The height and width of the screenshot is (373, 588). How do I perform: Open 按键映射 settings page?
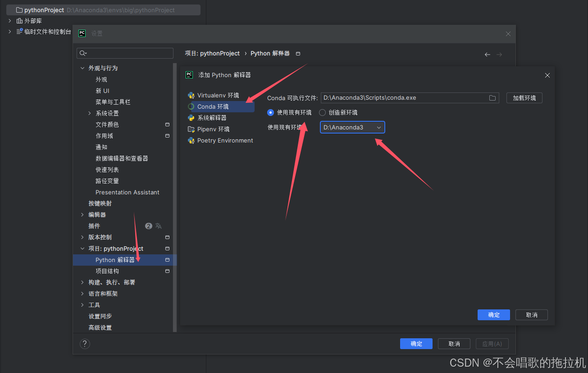tap(100, 203)
